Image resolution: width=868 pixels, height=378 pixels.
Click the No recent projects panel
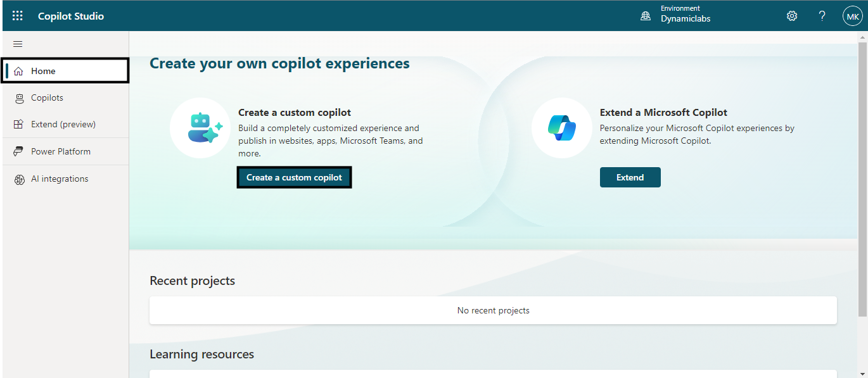click(493, 310)
